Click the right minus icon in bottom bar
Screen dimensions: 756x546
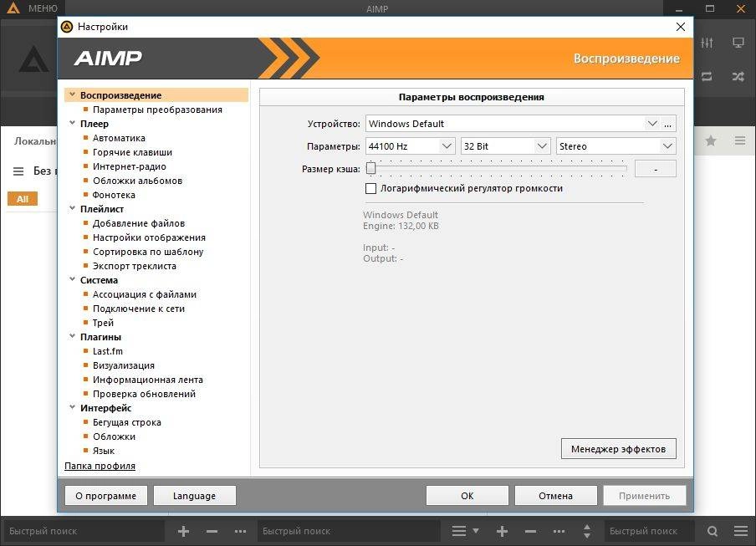530,532
